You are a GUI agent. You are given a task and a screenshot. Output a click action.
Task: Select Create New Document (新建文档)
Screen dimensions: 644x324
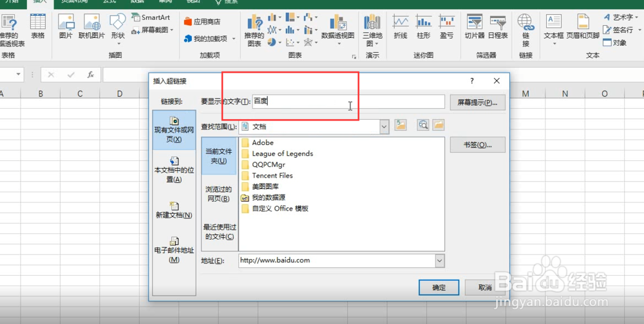coord(174,209)
